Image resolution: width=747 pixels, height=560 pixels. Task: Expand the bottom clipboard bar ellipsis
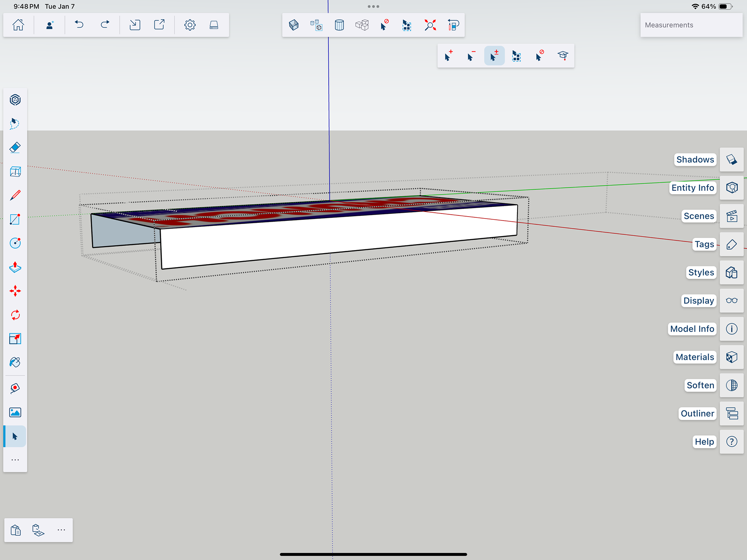pyautogui.click(x=61, y=530)
